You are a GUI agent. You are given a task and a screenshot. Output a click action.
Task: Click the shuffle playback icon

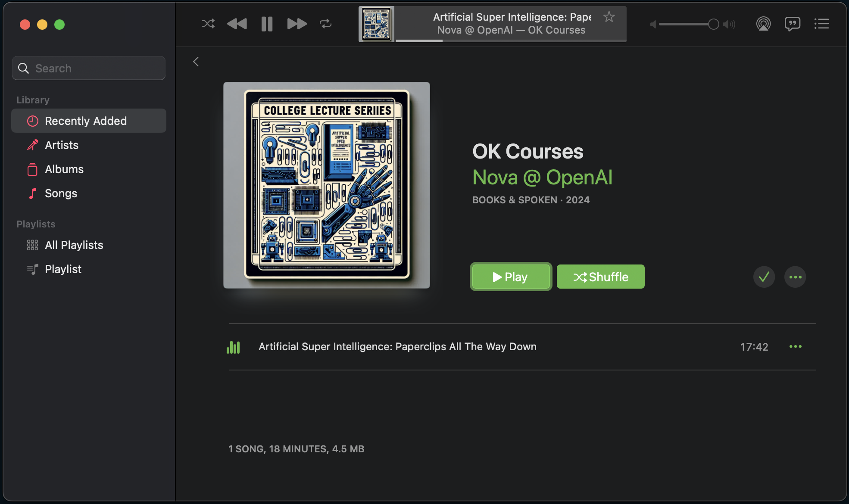tap(208, 24)
